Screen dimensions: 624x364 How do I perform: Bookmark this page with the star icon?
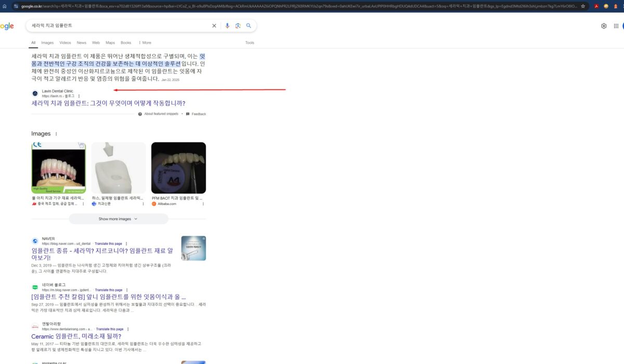point(583,6)
